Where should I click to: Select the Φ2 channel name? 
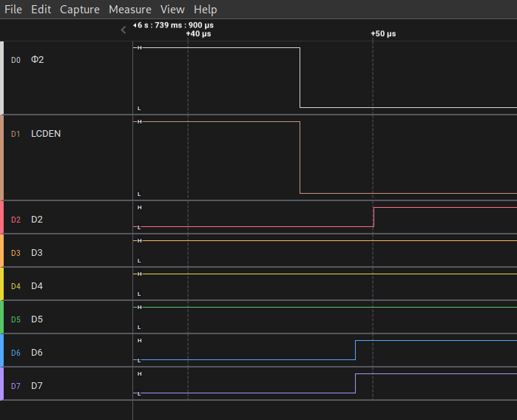37,59
